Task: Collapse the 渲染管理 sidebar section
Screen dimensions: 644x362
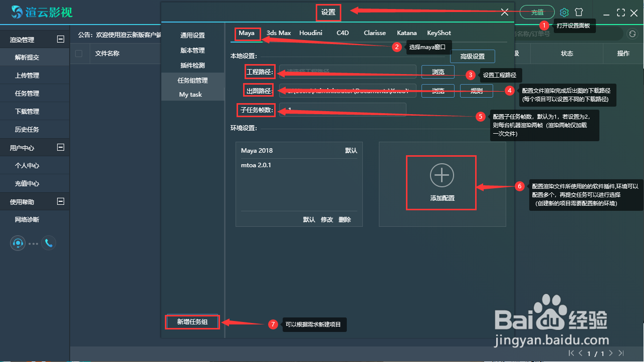Action: (61, 39)
